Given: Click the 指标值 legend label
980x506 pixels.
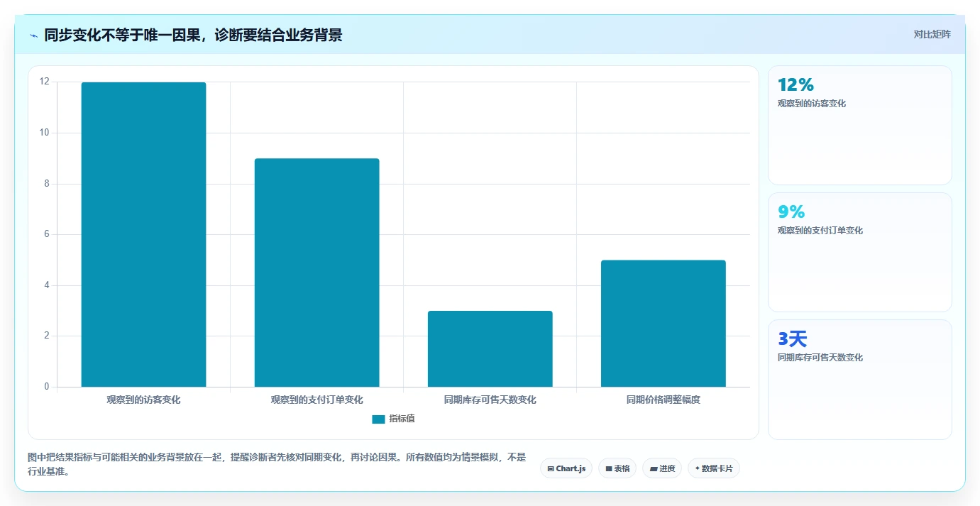Looking at the screenshot, I should [x=402, y=419].
